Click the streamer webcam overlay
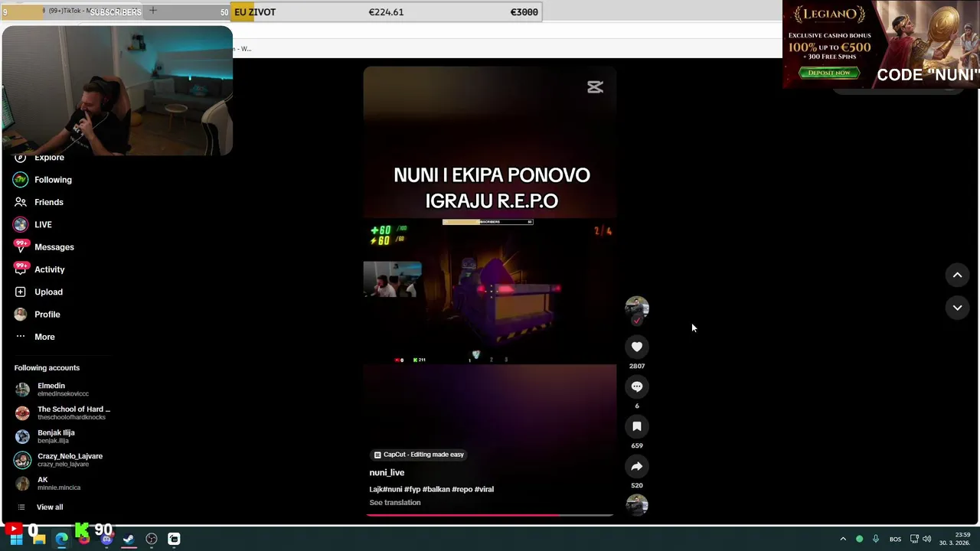This screenshot has height=551, width=980. click(x=117, y=91)
